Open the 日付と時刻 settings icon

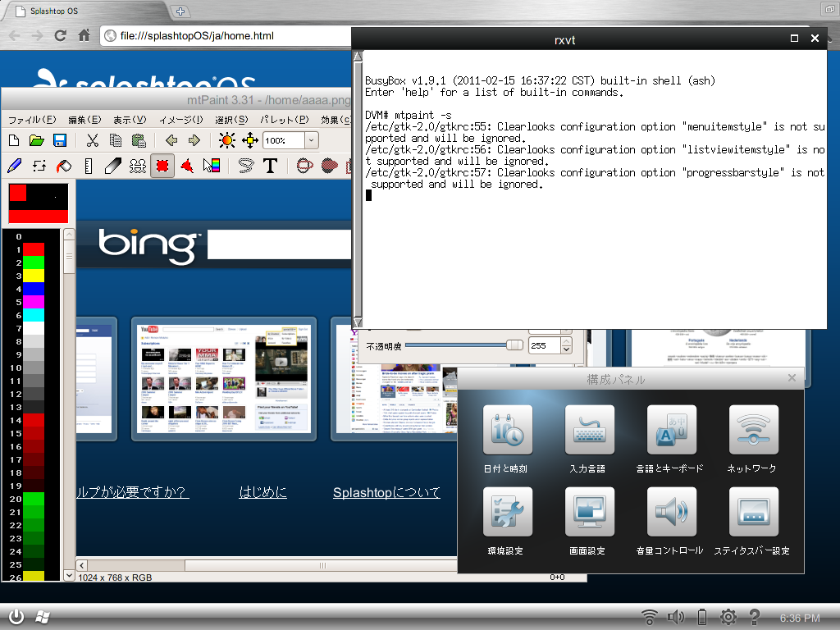point(507,438)
